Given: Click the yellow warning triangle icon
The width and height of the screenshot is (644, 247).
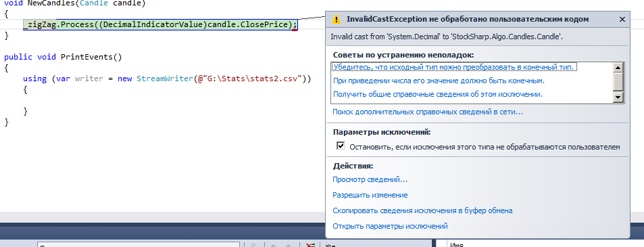Looking at the screenshot, I should pyautogui.click(x=337, y=18).
